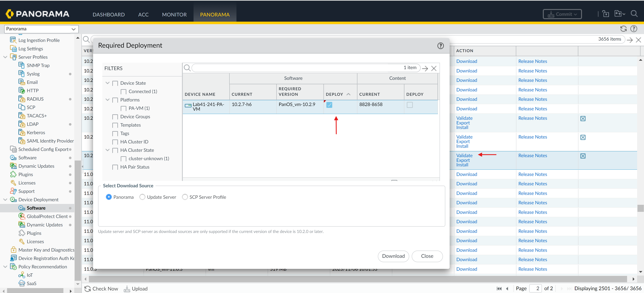Click the refresh icon in top right
The width and height of the screenshot is (644, 293).
pyautogui.click(x=623, y=29)
